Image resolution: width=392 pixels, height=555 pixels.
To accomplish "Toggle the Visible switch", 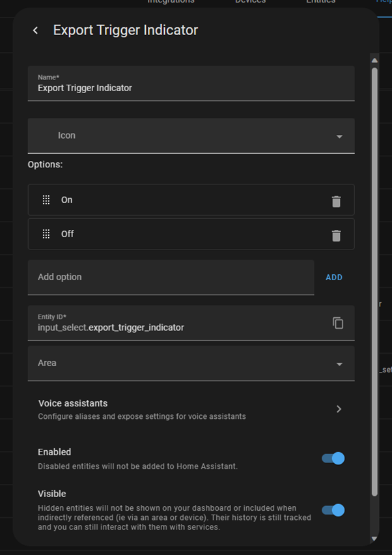I will [333, 510].
